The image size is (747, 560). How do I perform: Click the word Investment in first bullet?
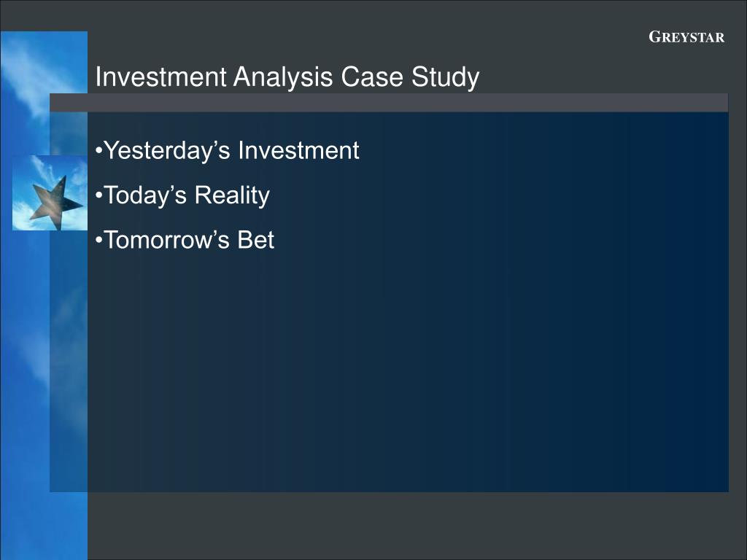coord(298,150)
